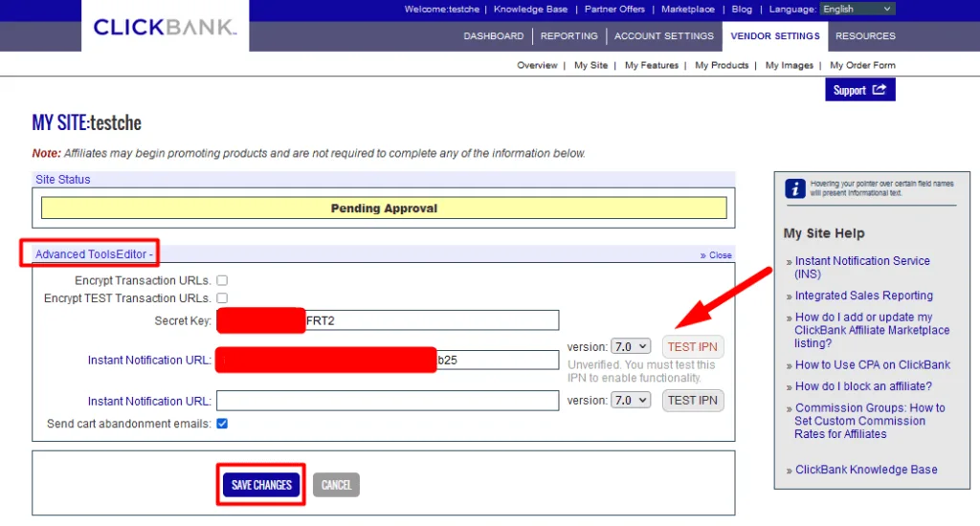
Task: Open affiliate marketplace listing help link
Action: tap(872, 330)
